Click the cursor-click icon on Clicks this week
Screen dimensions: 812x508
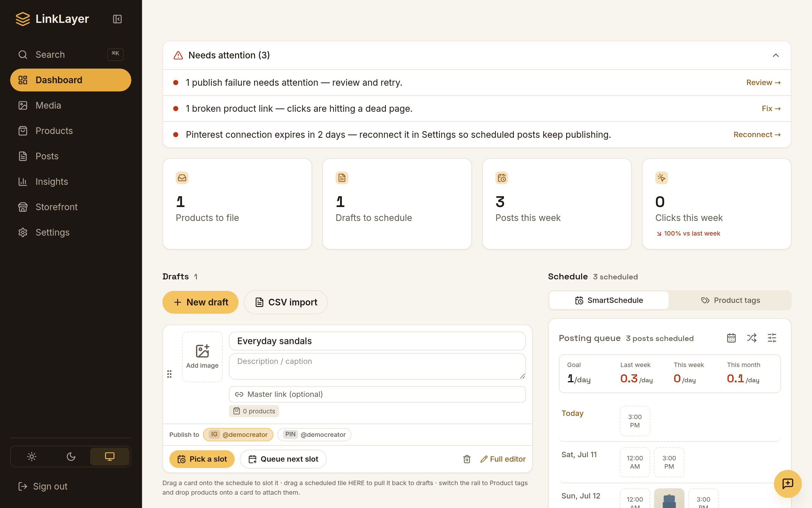coord(662,178)
